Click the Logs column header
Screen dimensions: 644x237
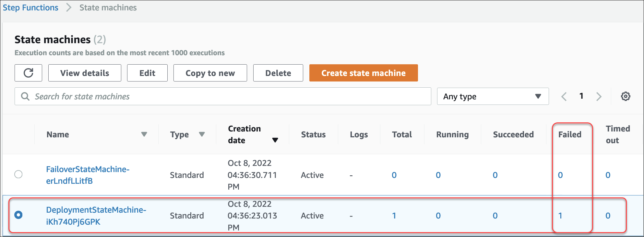click(359, 134)
